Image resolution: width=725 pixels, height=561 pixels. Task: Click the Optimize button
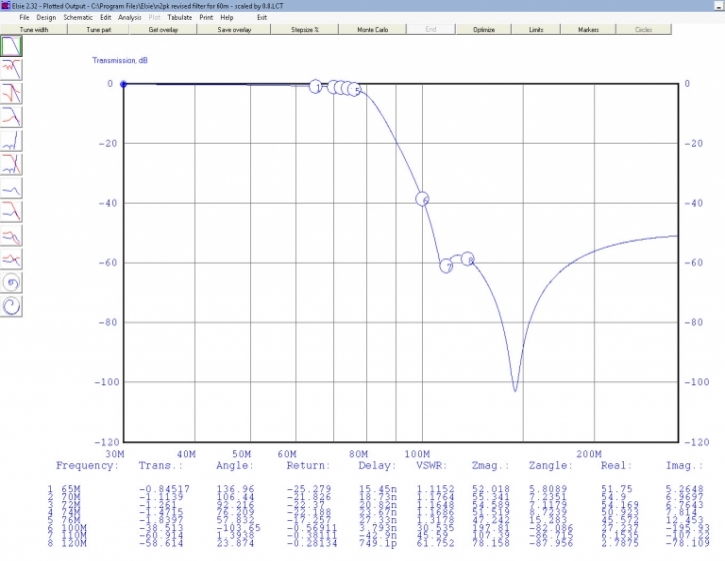point(484,30)
